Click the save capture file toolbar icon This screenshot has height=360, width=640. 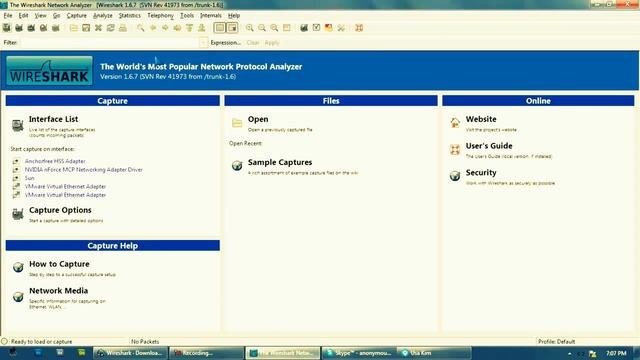86,28
